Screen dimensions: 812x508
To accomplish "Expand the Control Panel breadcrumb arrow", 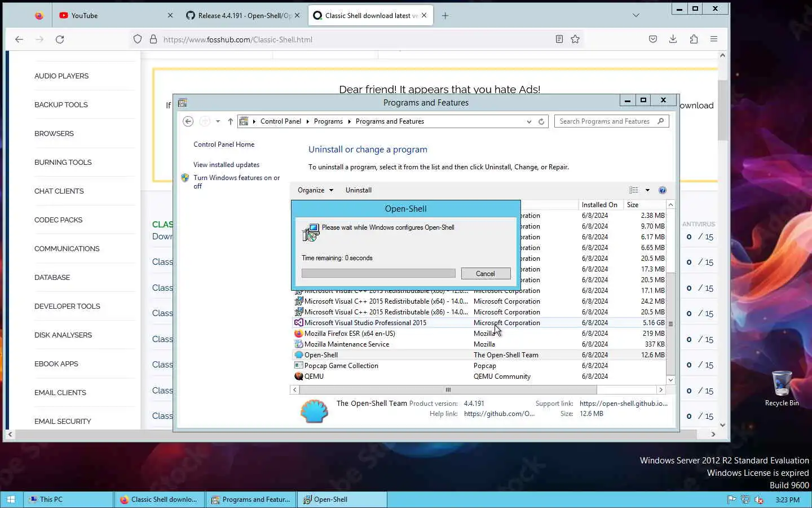I will (x=308, y=121).
